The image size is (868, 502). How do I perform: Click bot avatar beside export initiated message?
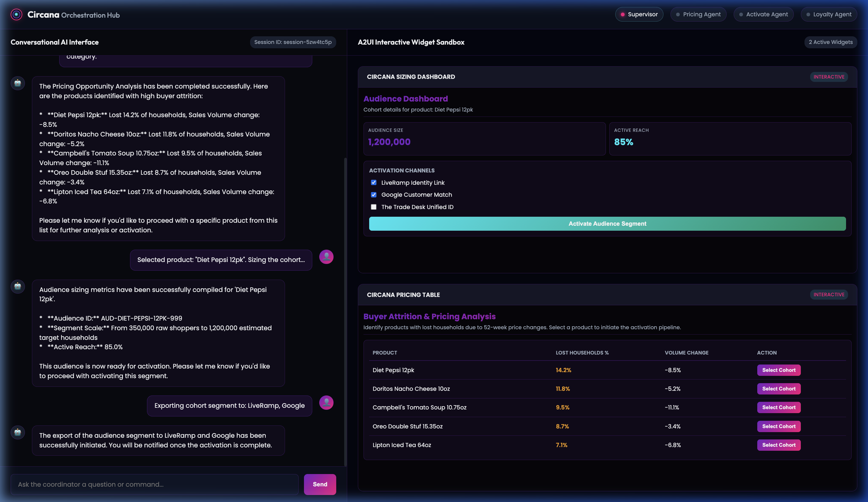tap(18, 432)
